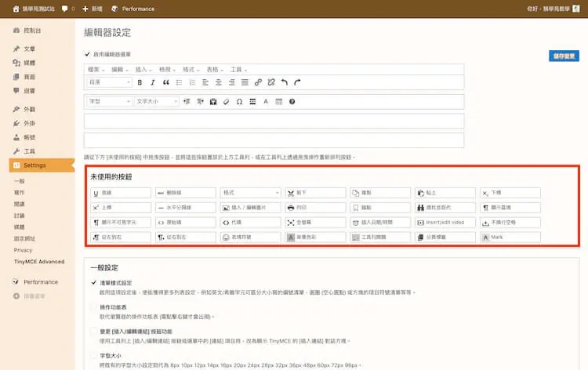Toggle the 清單樣式設定 checkbox

[x=94, y=283]
